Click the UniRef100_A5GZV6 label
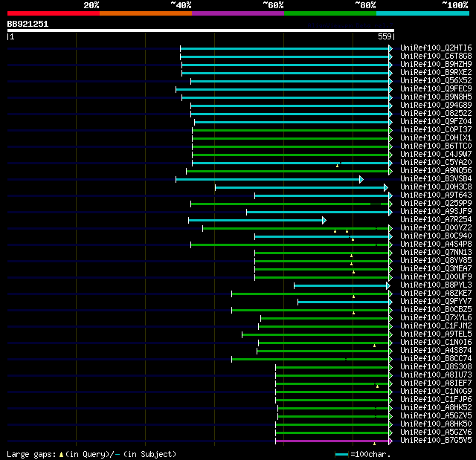 pyautogui.click(x=436, y=433)
